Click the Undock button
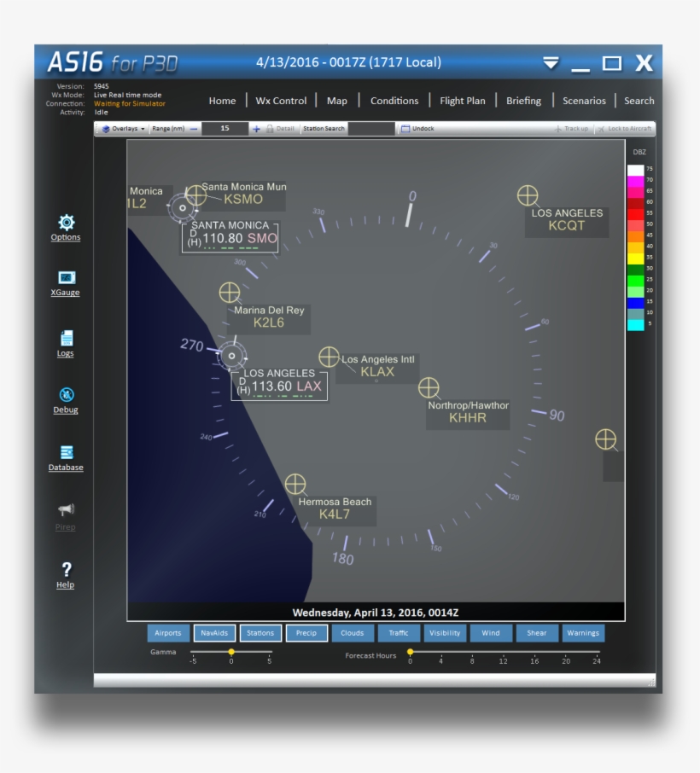Viewport: 700px width, 773px height. pos(417,129)
